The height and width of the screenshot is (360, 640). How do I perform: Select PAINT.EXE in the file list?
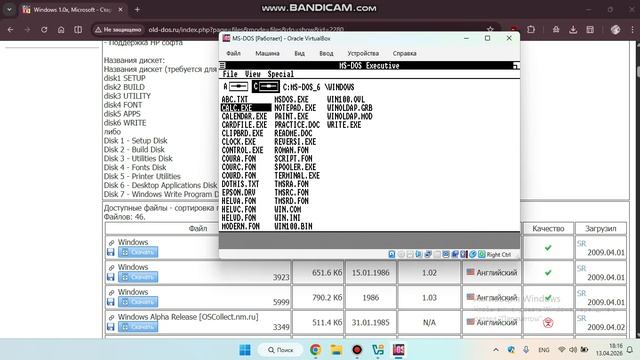(291, 116)
